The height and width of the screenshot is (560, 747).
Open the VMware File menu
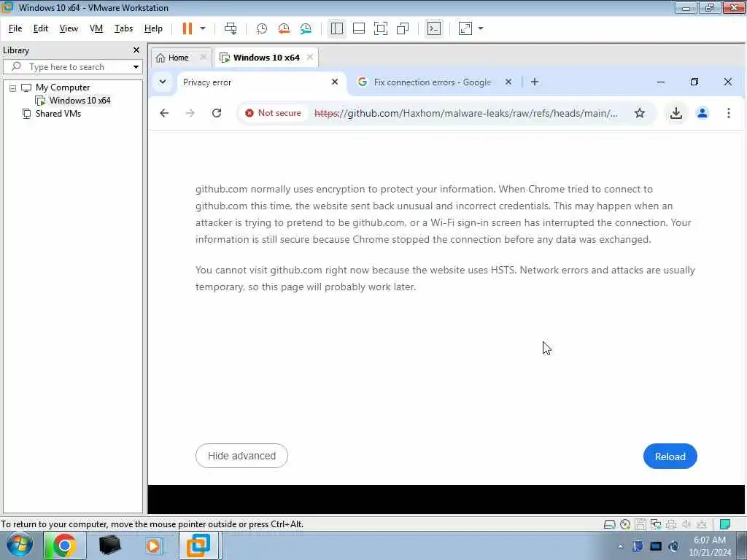[x=15, y=28]
